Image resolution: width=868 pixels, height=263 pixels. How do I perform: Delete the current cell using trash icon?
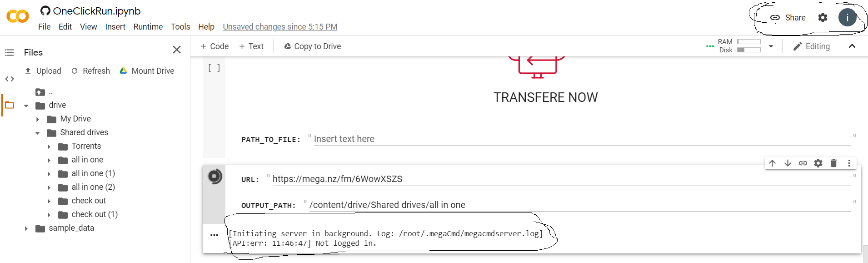point(833,163)
